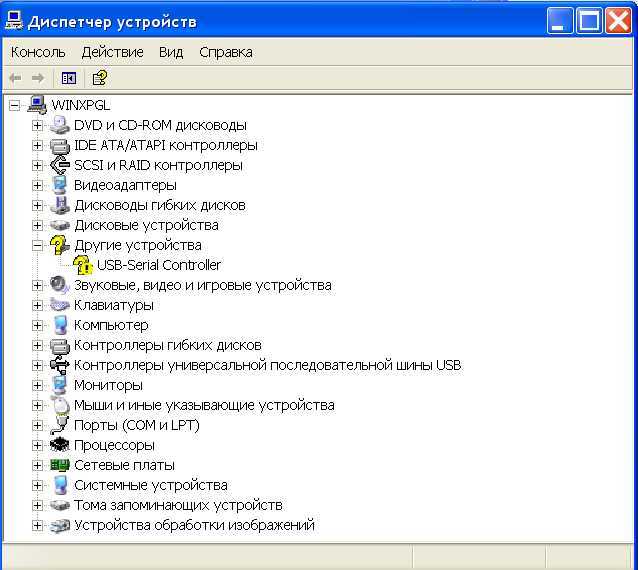Select the WINXPGL label
The width and height of the screenshot is (638, 570).
pyautogui.click(x=81, y=105)
